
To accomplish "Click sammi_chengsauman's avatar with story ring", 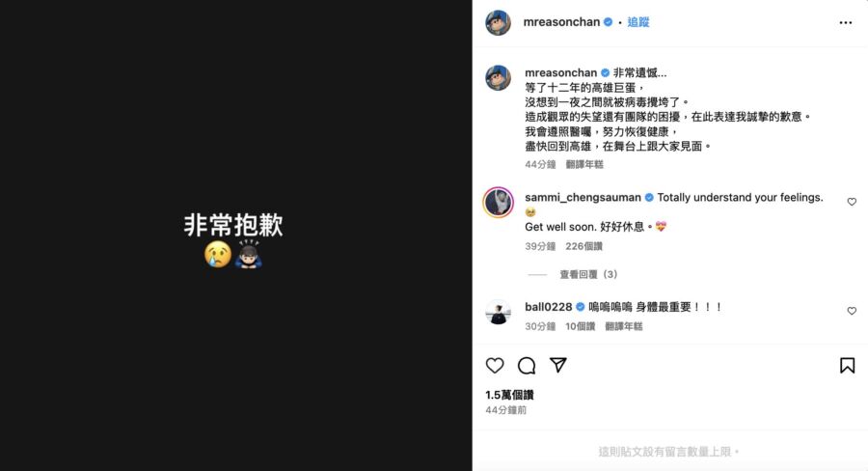I will pyautogui.click(x=499, y=203).
